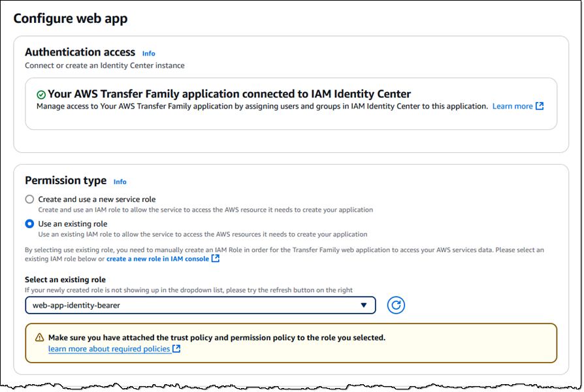Click the new service role description text
Screen dimensions: 584x392
click(x=206, y=210)
